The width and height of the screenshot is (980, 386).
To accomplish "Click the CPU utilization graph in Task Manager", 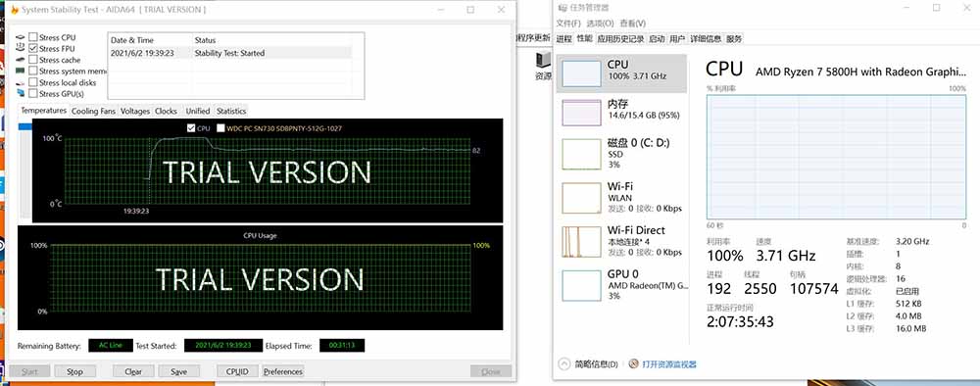I will point(836,157).
